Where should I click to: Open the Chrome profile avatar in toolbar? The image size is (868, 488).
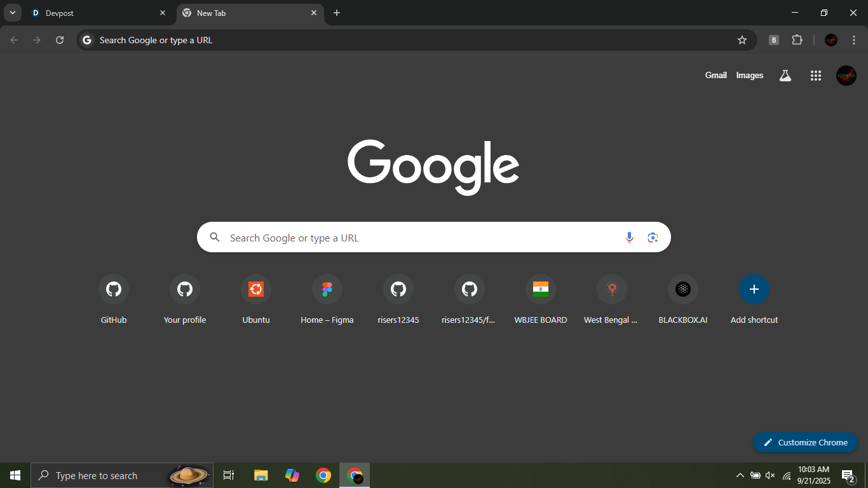click(x=831, y=40)
